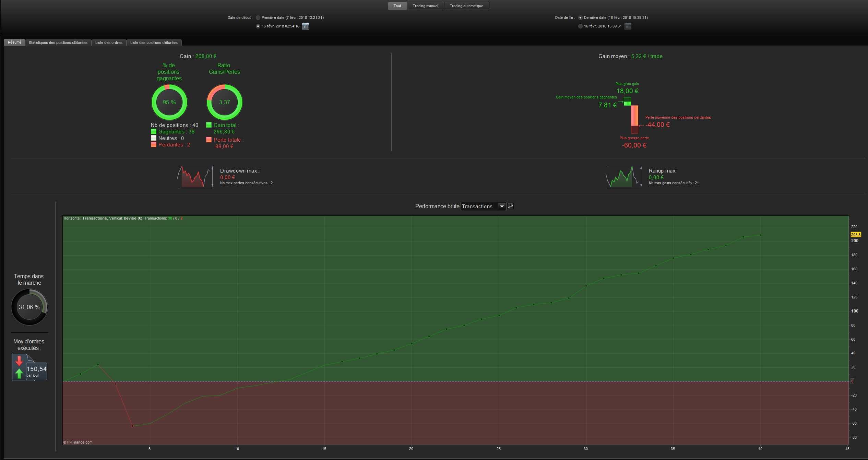Open the start date calendar picker
This screenshot has width=868, height=460.
(305, 26)
